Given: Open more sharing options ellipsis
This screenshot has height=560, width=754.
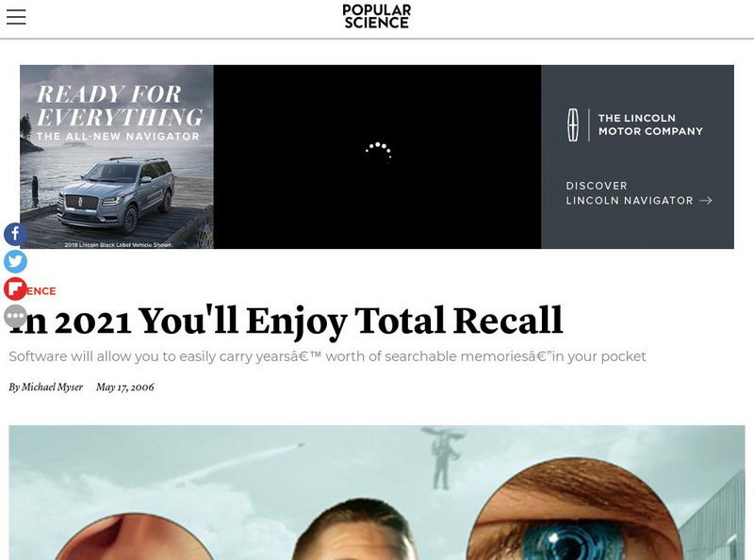Looking at the screenshot, I should pyautogui.click(x=15, y=316).
